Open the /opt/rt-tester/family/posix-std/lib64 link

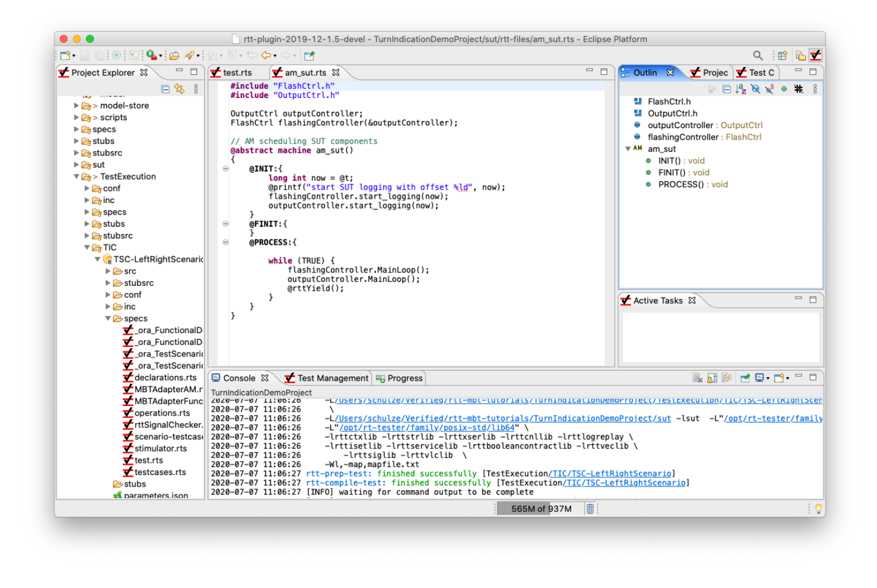(x=427, y=428)
